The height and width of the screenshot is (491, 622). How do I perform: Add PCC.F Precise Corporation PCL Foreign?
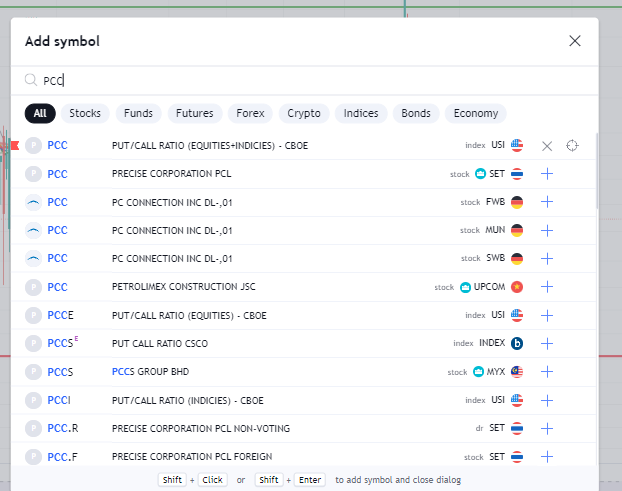click(547, 456)
